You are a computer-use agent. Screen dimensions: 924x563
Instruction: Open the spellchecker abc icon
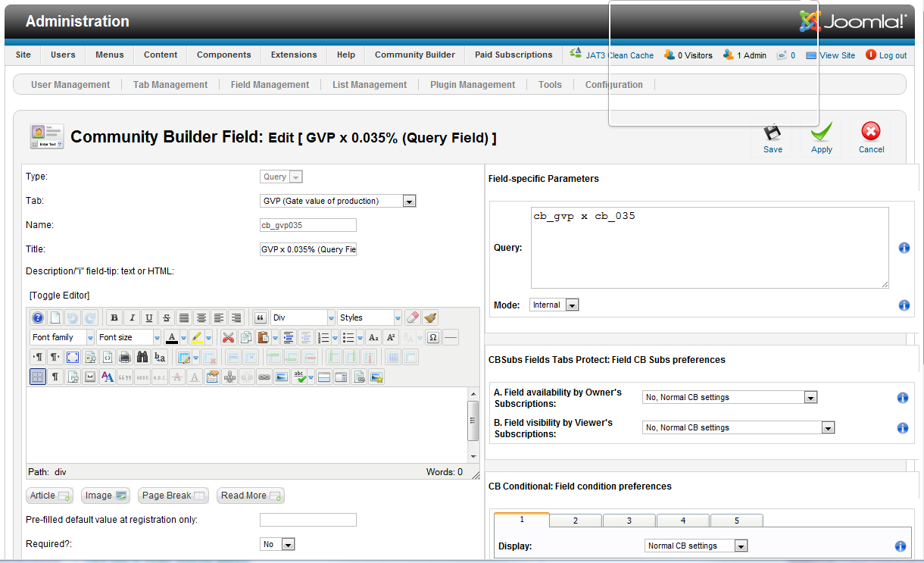(x=301, y=377)
